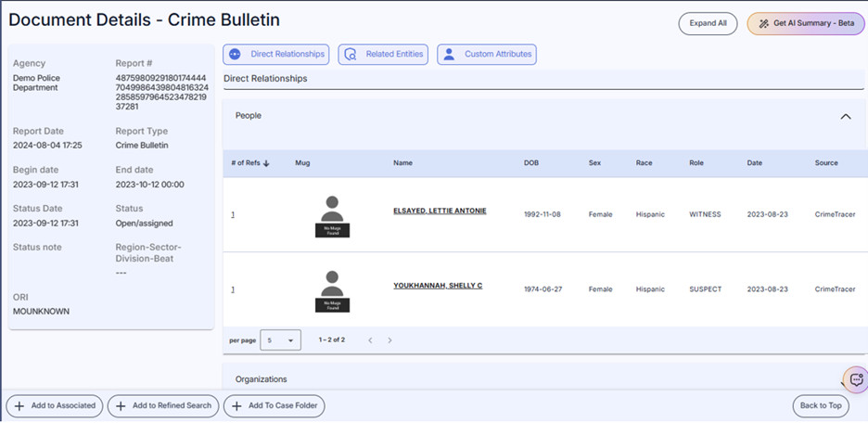Switch to Direct Relationships tab
Viewport: 868px width, 423px height.
275,54
